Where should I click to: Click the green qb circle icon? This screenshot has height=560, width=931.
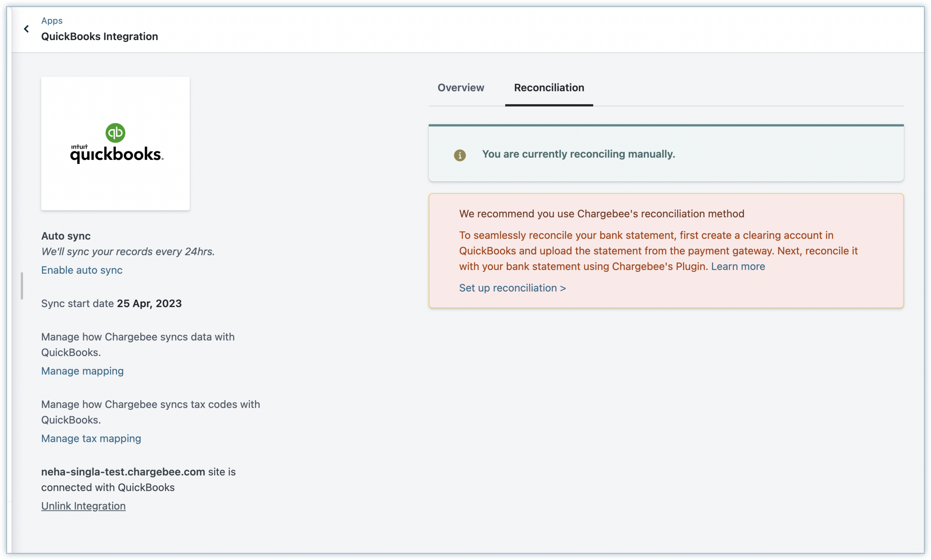click(x=115, y=133)
